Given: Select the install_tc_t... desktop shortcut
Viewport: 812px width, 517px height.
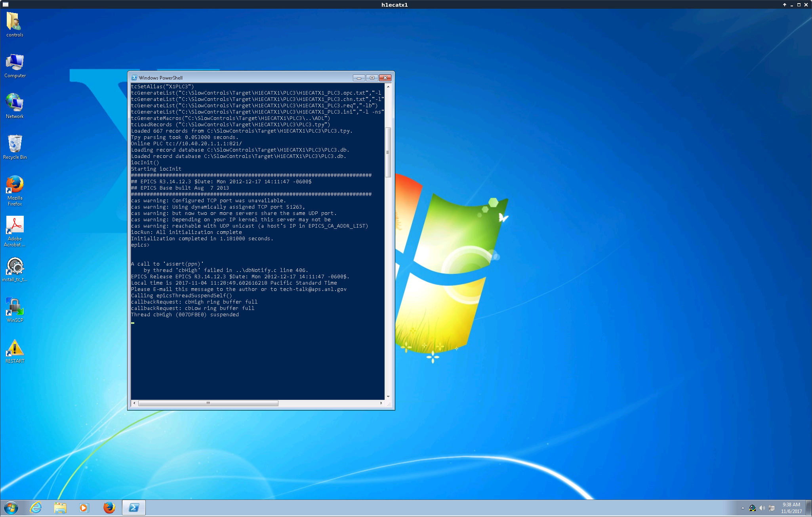Looking at the screenshot, I should tap(15, 269).
